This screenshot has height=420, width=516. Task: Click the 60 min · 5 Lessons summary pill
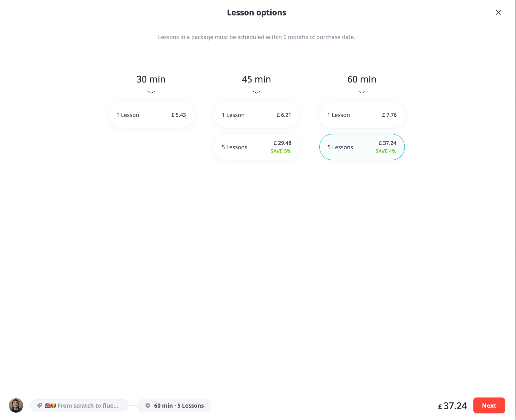click(179, 405)
